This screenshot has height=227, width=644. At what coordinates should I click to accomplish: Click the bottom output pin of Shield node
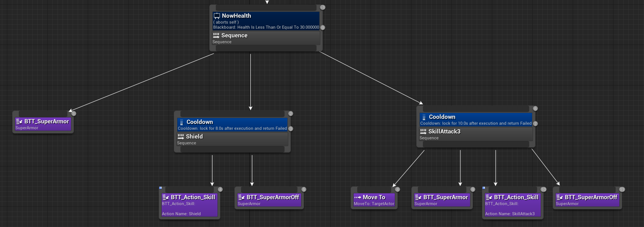click(232, 149)
